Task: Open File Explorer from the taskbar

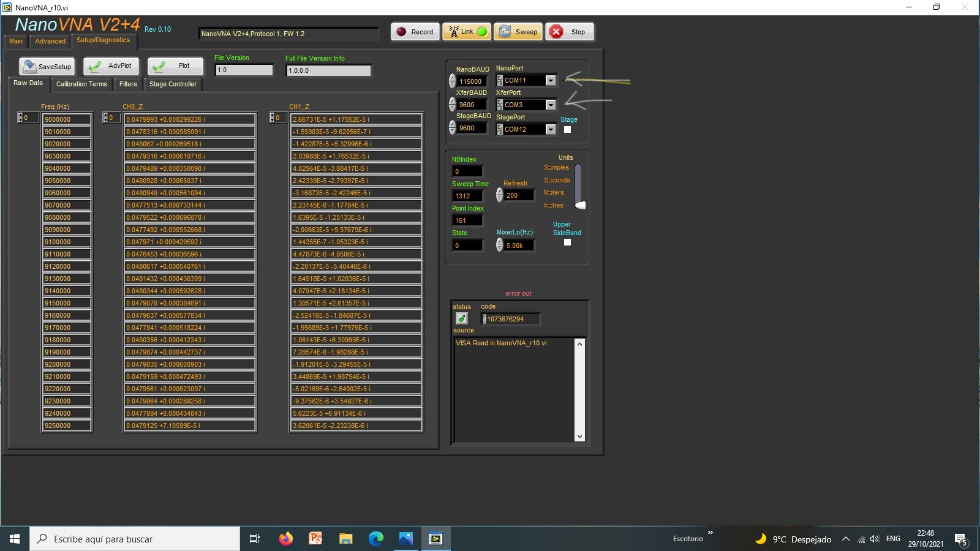Action: point(345,539)
